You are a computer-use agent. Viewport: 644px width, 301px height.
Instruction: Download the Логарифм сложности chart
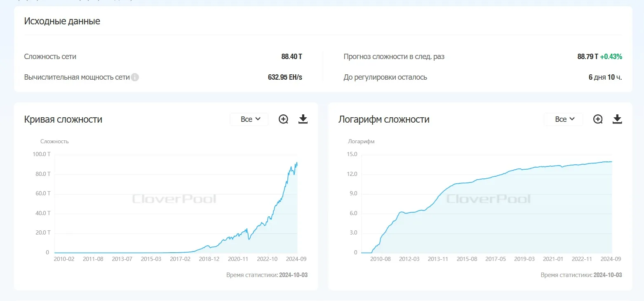[617, 119]
